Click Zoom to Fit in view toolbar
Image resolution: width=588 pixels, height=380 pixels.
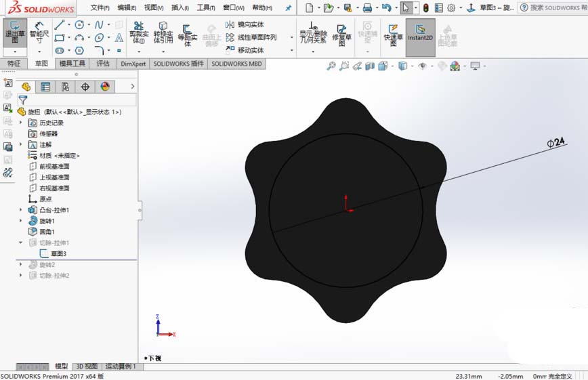331,66
